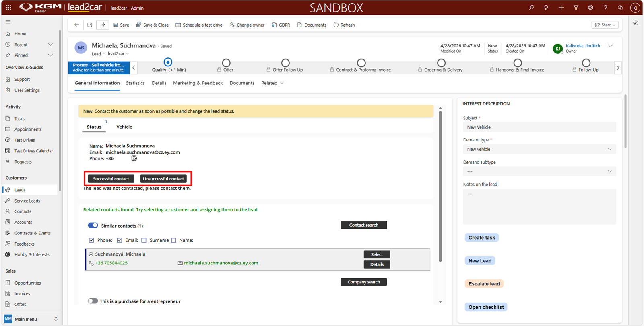Expand the Pinned section chevron
Screen dimensions: 644x326
[50, 55]
